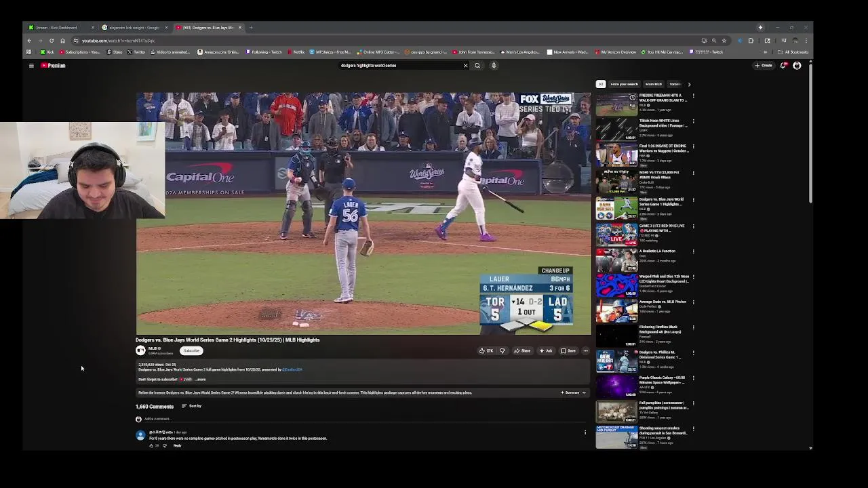Viewport: 868px width, 488px height.
Task: Expand hidden bookmarks with the chevron
Action: 766,52
